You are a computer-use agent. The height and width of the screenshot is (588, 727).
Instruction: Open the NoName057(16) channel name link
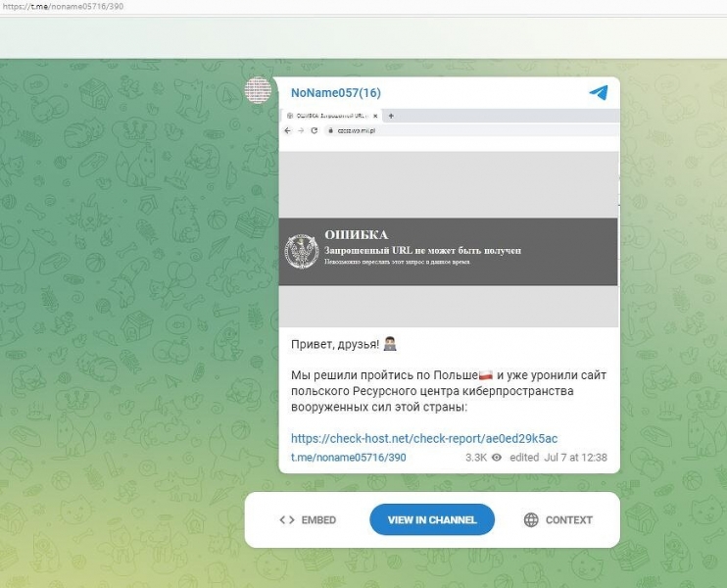click(x=336, y=93)
